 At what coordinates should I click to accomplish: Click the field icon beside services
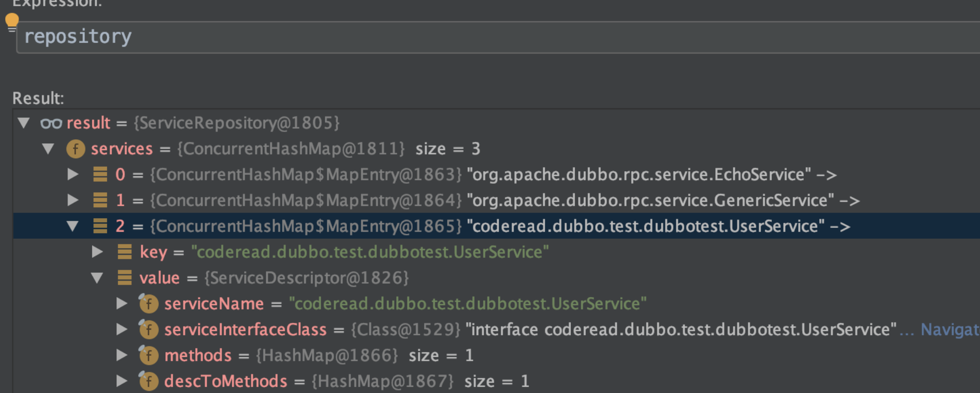(x=76, y=149)
